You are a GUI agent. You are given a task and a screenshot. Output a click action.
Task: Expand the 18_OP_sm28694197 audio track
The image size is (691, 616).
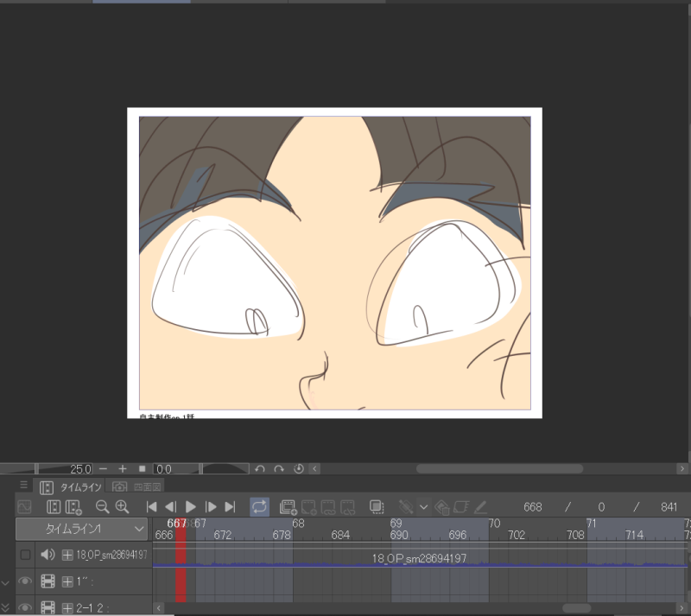[67, 555]
